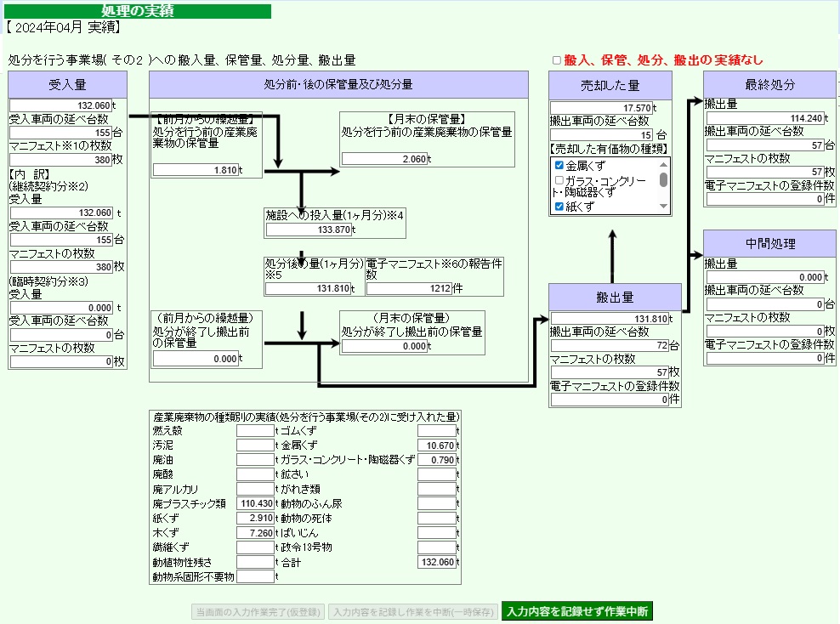Click 合計 total field showing 132.060
This screenshot has width=840, height=624.
click(x=437, y=562)
